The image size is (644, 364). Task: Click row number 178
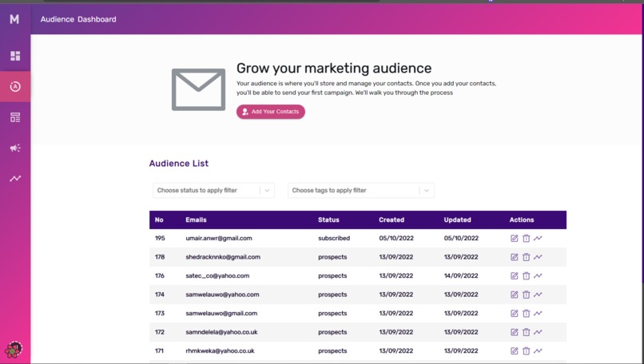[160, 257]
